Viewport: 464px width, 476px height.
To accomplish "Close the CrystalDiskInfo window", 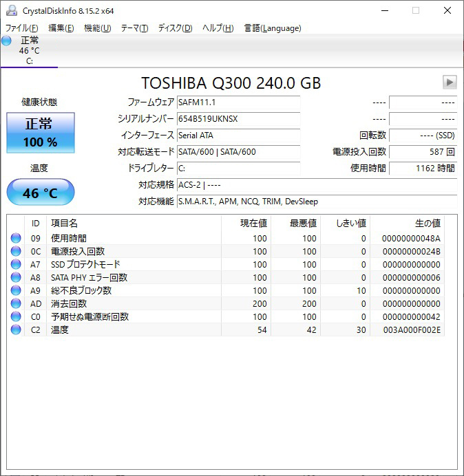I will [447, 10].
